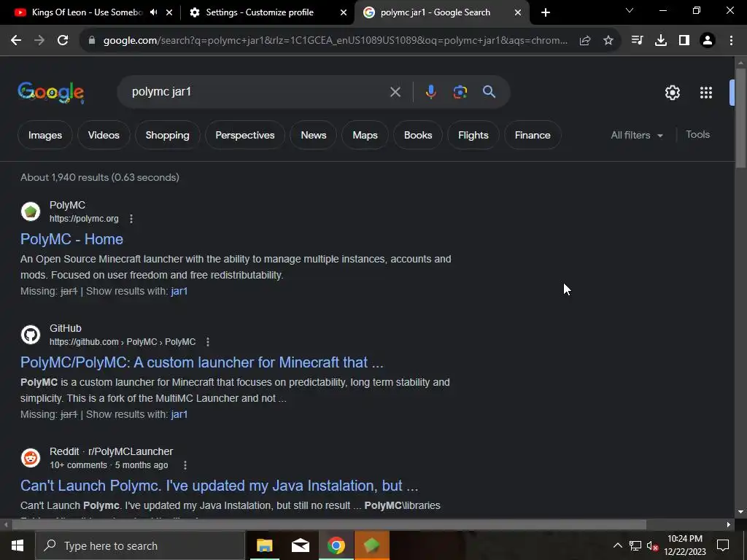Search by image with Google Lens icon

click(x=460, y=92)
